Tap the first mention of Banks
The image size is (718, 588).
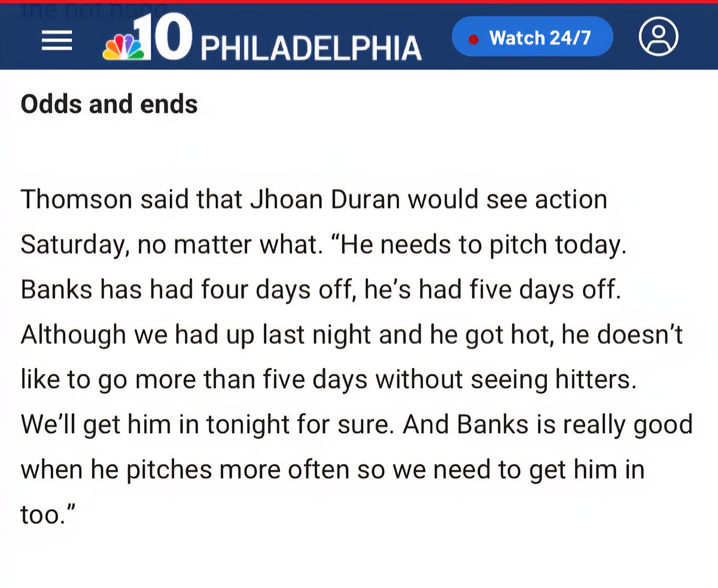click(x=56, y=290)
